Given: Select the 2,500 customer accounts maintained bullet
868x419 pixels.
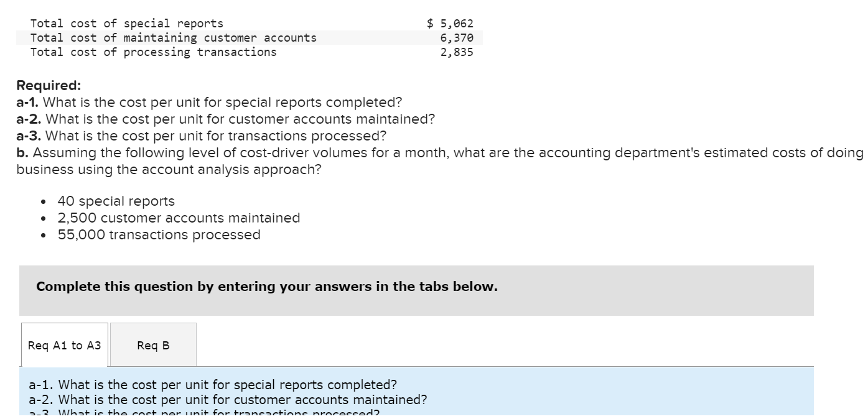Looking at the screenshot, I should [179, 218].
